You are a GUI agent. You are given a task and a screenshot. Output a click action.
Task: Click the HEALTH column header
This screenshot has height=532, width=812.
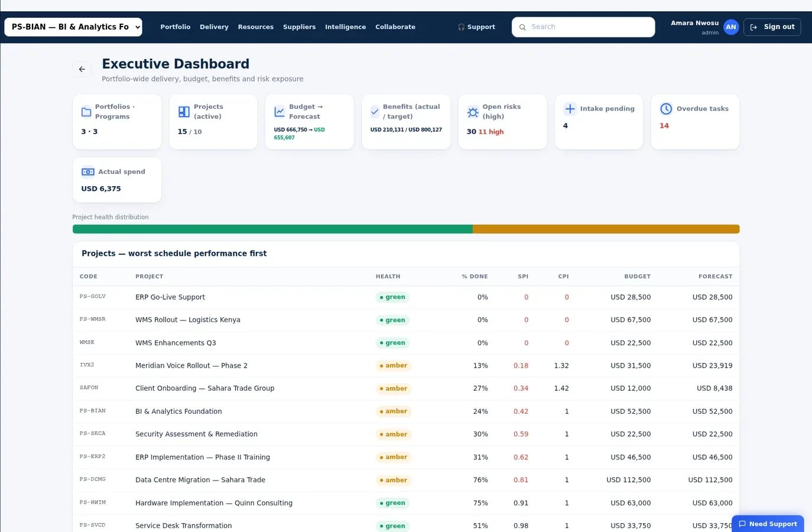pyautogui.click(x=388, y=277)
